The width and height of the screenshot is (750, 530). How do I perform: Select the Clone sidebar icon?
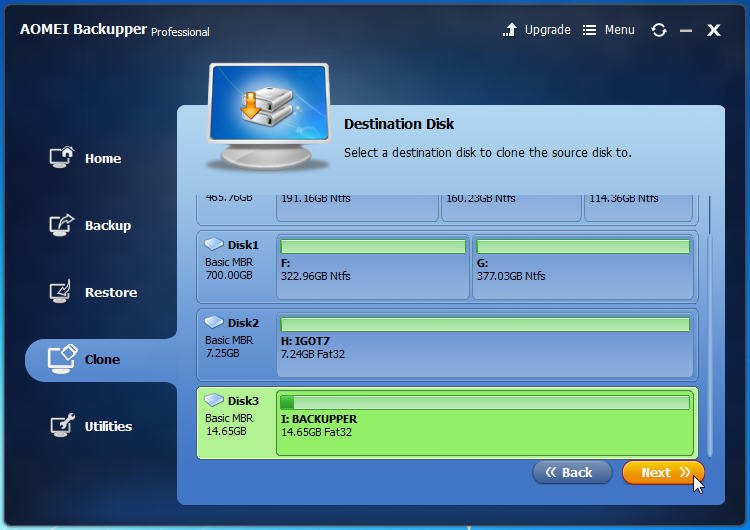coord(62,359)
